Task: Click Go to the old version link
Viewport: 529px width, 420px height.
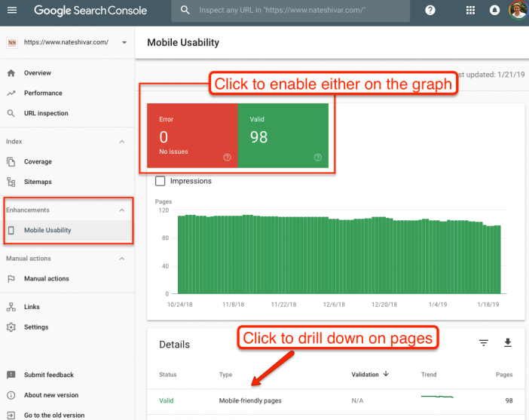Action: tap(54, 415)
